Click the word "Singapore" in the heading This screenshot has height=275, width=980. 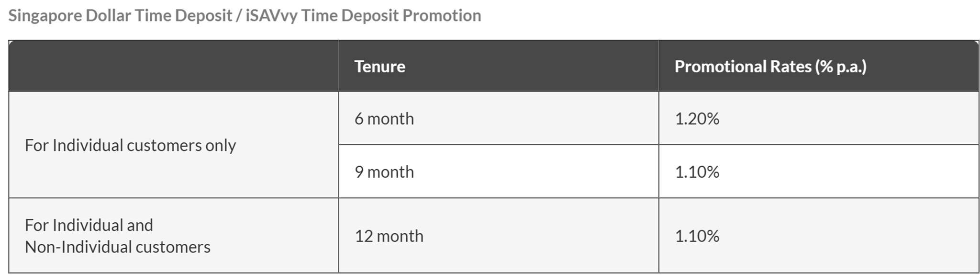pos(45,16)
